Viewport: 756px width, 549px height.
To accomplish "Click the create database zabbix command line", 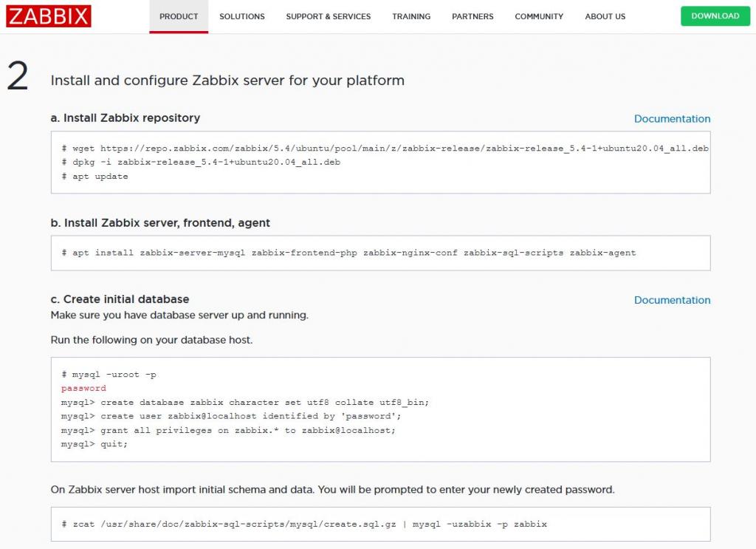I will pyautogui.click(x=245, y=403).
